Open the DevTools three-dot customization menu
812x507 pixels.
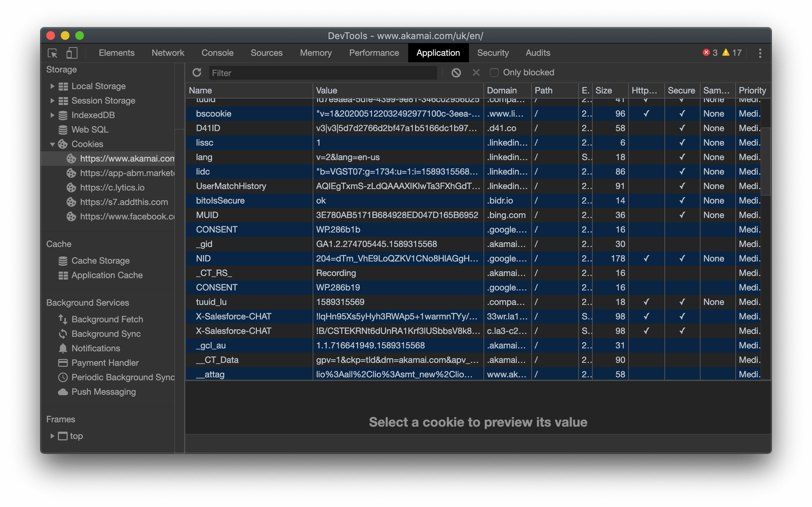[x=760, y=53]
